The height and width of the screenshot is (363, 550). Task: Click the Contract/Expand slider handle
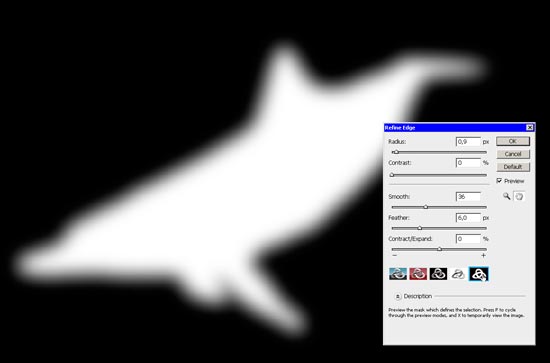click(x=440, y=249)
